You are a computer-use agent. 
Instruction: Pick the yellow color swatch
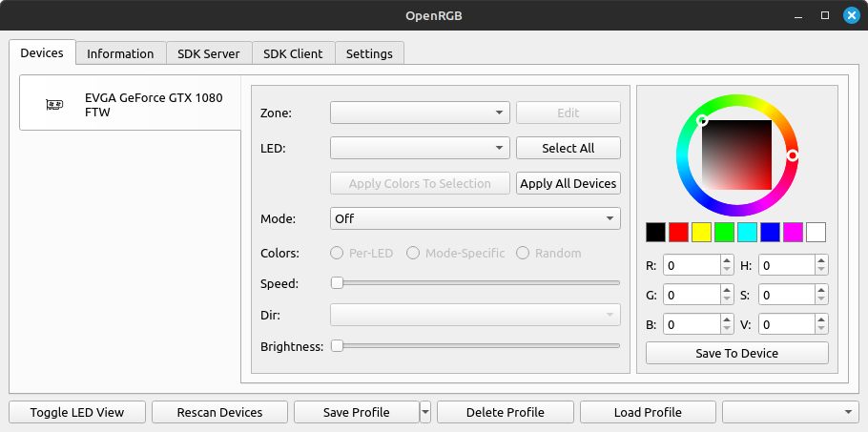(701, 233)
